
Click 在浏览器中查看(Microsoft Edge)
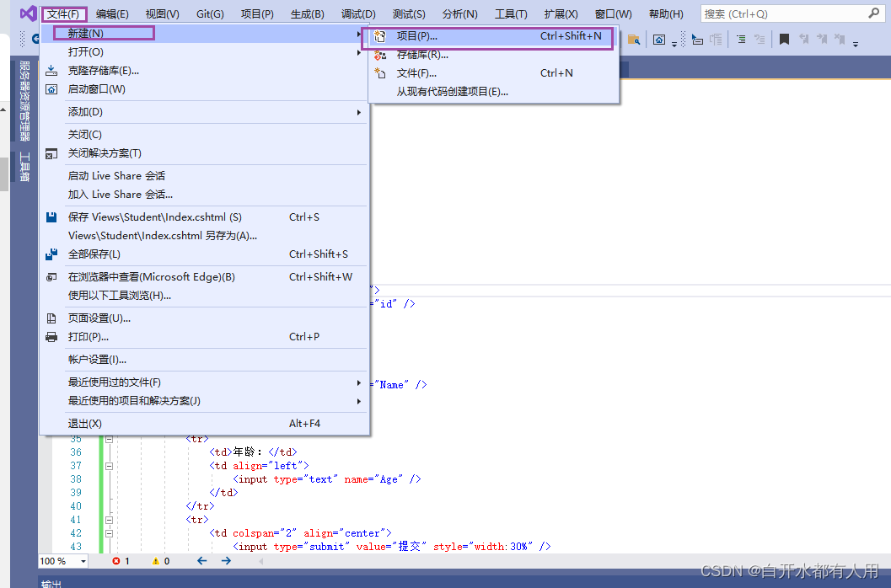click(152, 276)
